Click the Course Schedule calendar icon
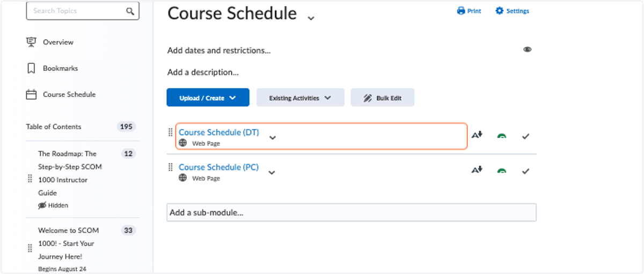Screen dimensions: 644x274 pos(31,94)
